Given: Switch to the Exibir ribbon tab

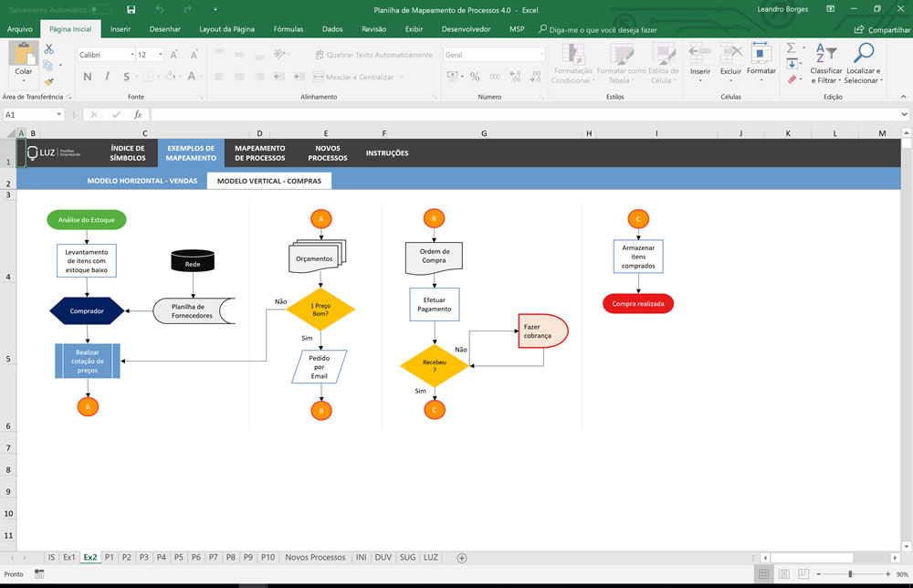Looking at the screenshot, I should tap(414, 29).
